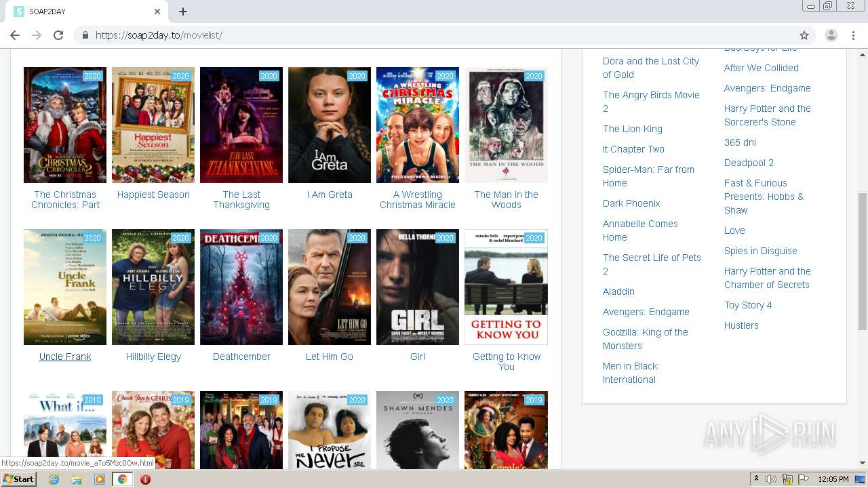Open the volume control in system tray

(x=771, y=479)
